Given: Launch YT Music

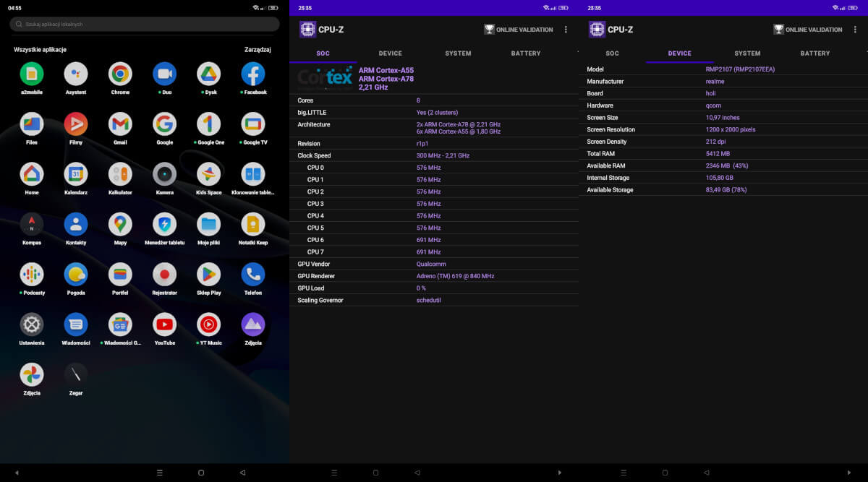Looking at the screenshot, I should (x=208, y=324).
